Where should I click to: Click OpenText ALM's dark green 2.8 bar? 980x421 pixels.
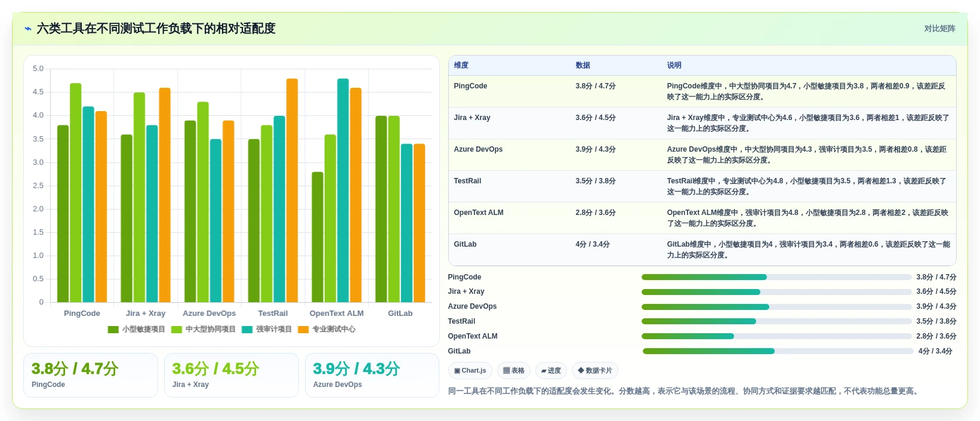pyautogui.click(x=318, y=237)
